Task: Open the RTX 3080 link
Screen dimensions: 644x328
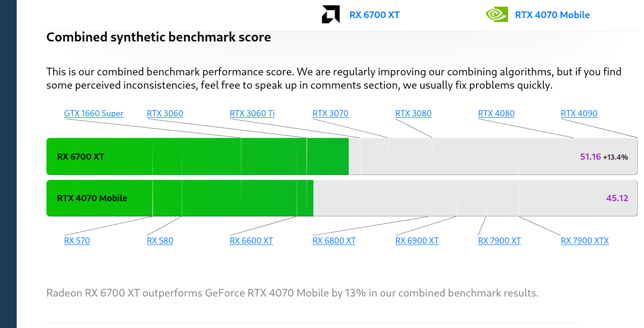Action: point(413,113)
